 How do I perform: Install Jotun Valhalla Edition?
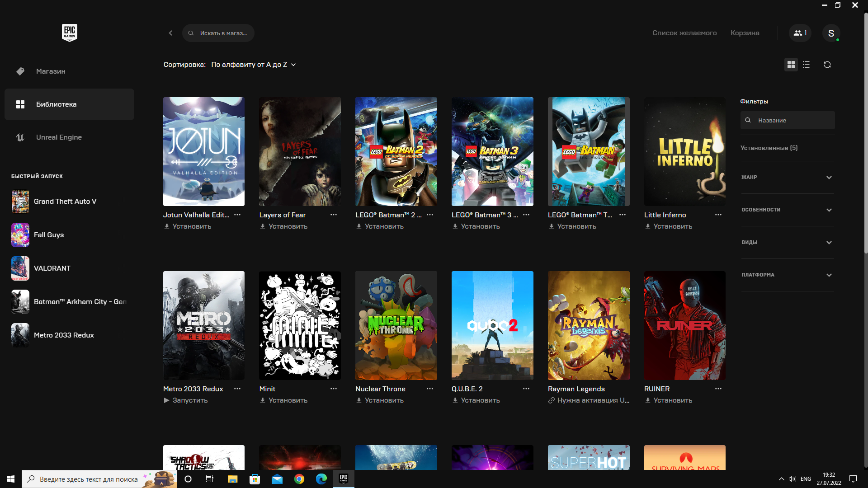click(188, 226)
